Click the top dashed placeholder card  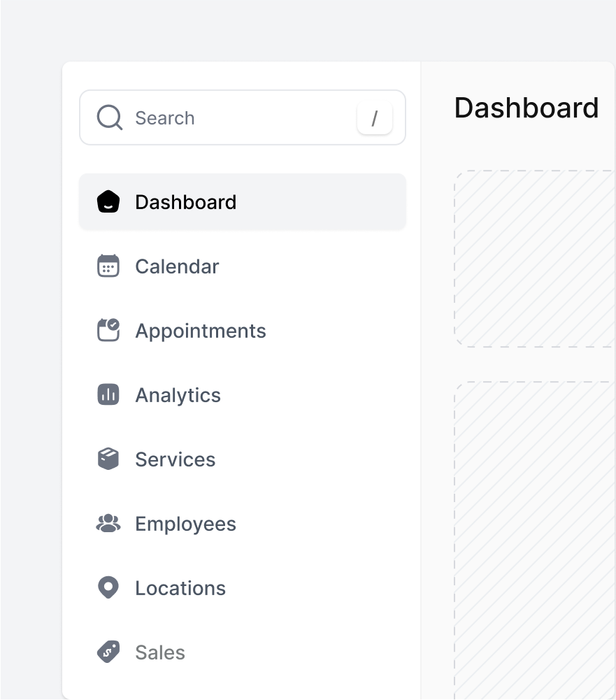tap(535, 259)
